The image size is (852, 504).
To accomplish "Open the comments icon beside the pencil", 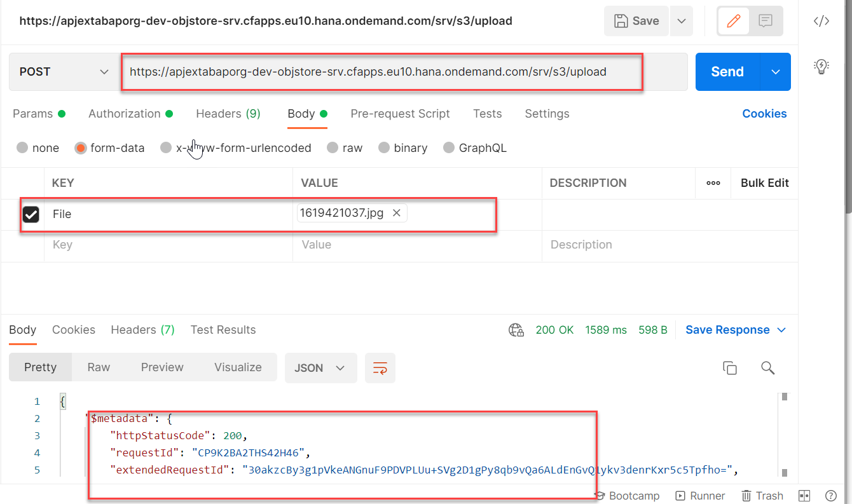I will pos(766,21).
